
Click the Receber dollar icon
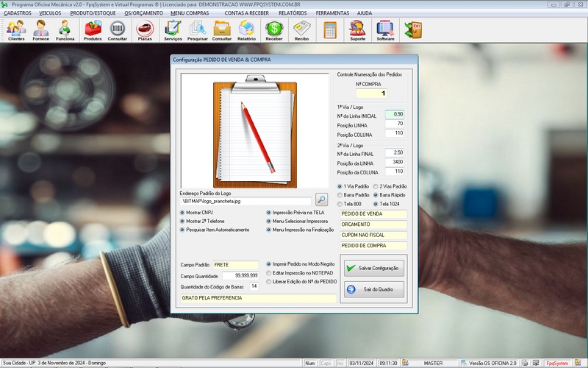click(x=273, y=29)
